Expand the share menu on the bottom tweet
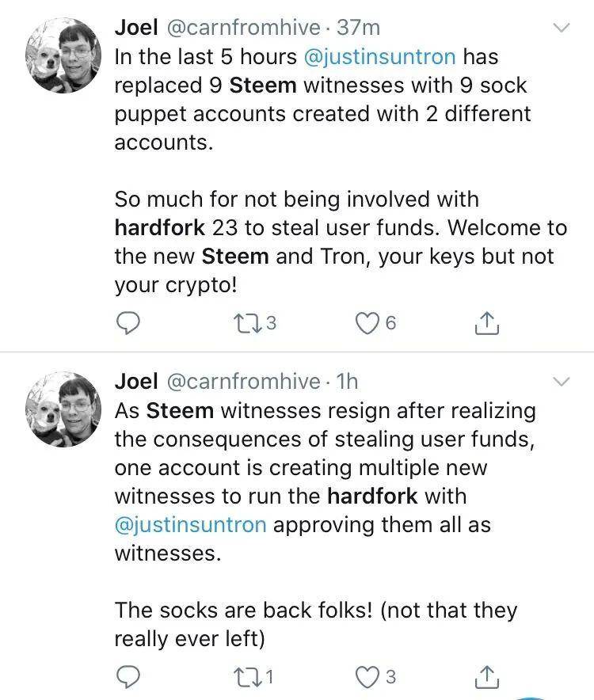594x700 pixels. (x=489, y=676)
